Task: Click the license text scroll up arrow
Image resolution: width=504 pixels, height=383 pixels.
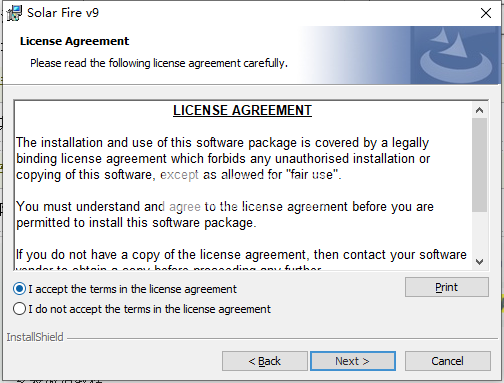Action: 479,110
